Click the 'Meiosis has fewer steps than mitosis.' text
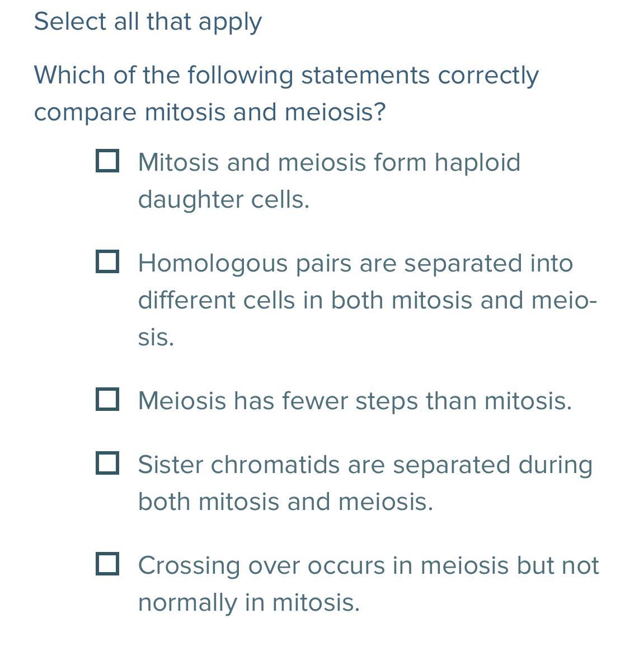This screenshot has width=644, height=646. click(355, 401)
